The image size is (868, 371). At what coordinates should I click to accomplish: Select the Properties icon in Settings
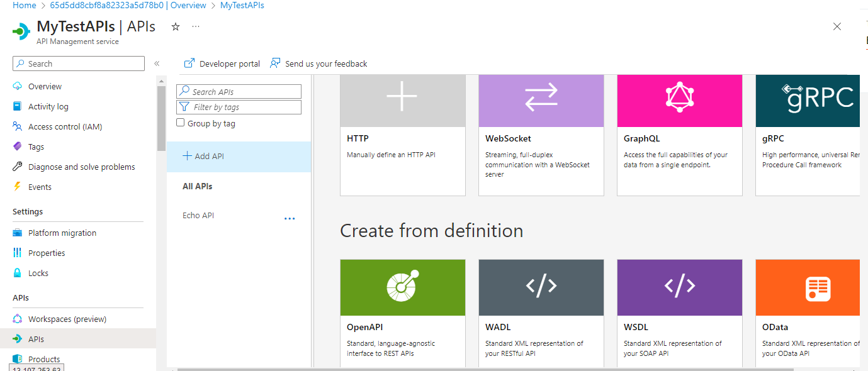pyautogui.click(x=18, y=253)
